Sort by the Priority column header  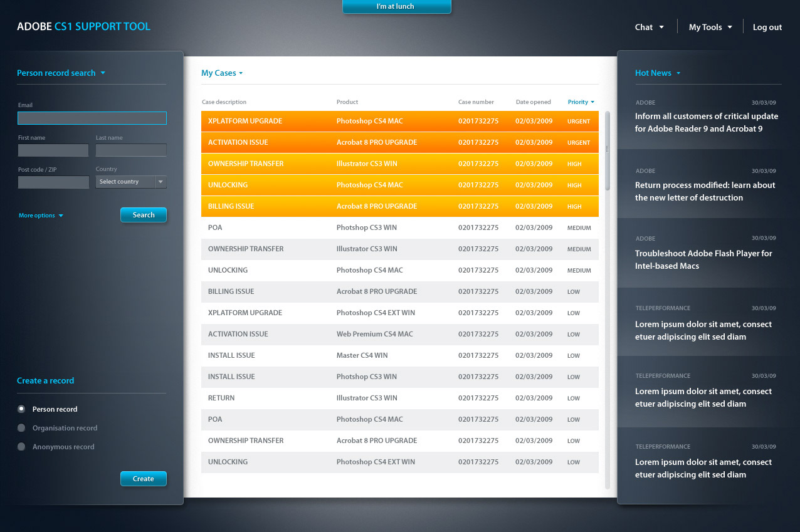pos(581,102)
